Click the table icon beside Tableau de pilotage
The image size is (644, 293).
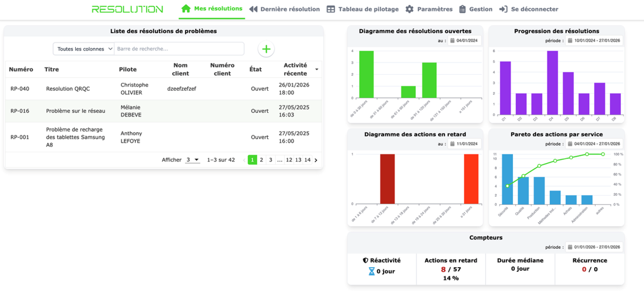point(331,9)
